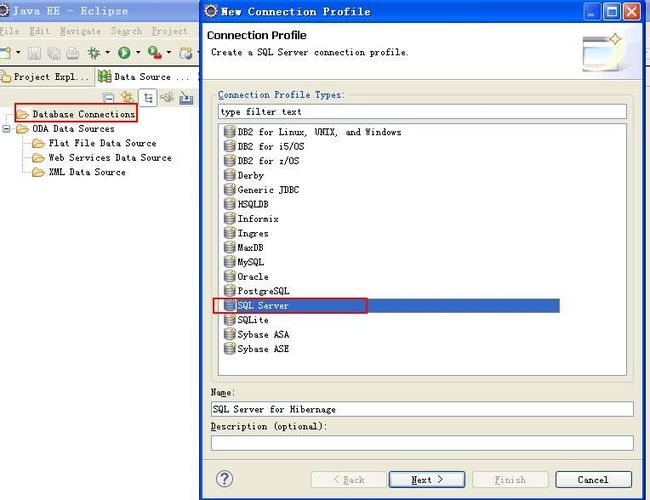Select the Database Connections folder
This screenshot has width=650, height=500.
[x=76, y=114]
